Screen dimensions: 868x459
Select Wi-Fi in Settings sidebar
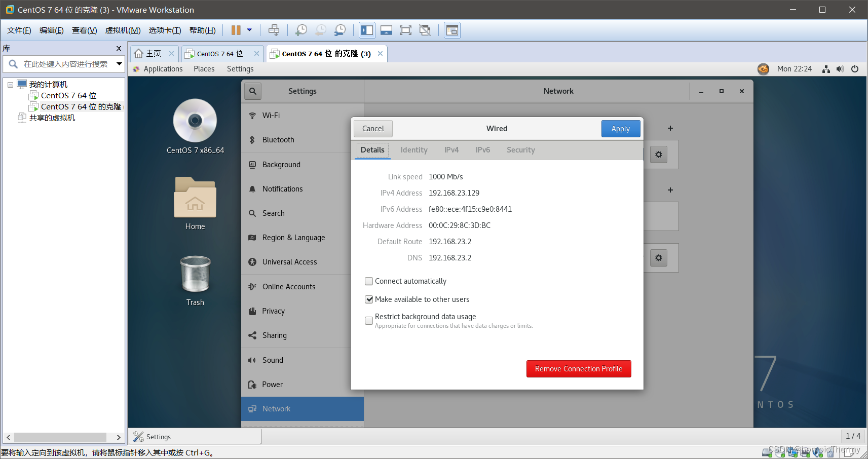click(303, 116)
